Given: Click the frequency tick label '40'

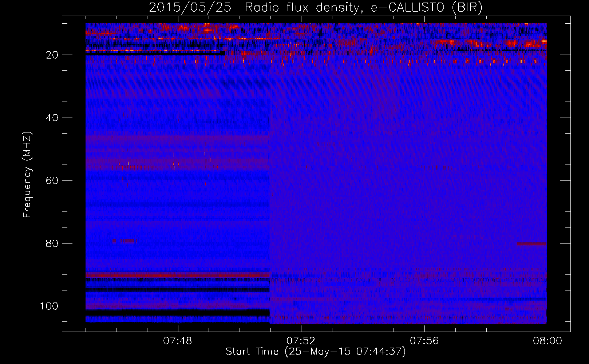Looking at the screenshot, I should tap(52, 118).
